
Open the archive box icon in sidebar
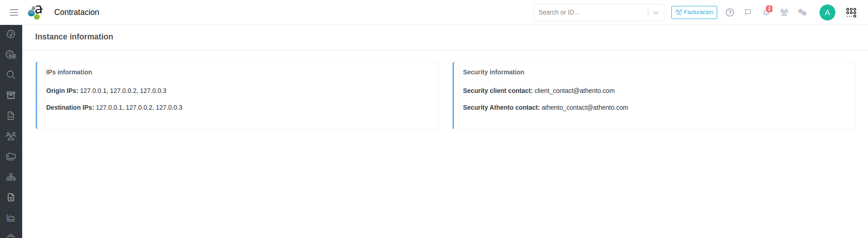tap(11, 95)
